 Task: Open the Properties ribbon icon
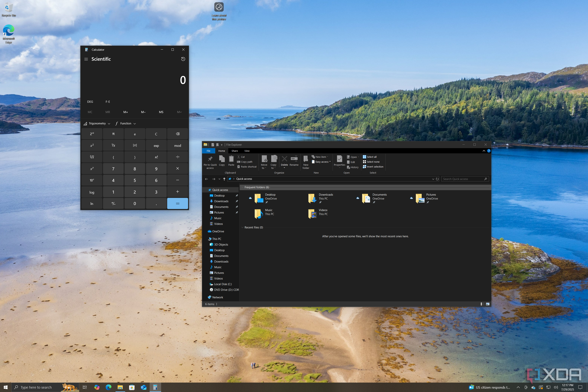pyautogui.click(x=339, y=159)
